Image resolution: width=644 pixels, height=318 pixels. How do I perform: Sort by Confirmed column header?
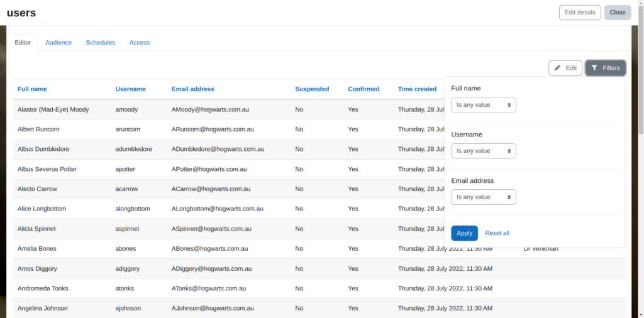(x=364, y=89)
